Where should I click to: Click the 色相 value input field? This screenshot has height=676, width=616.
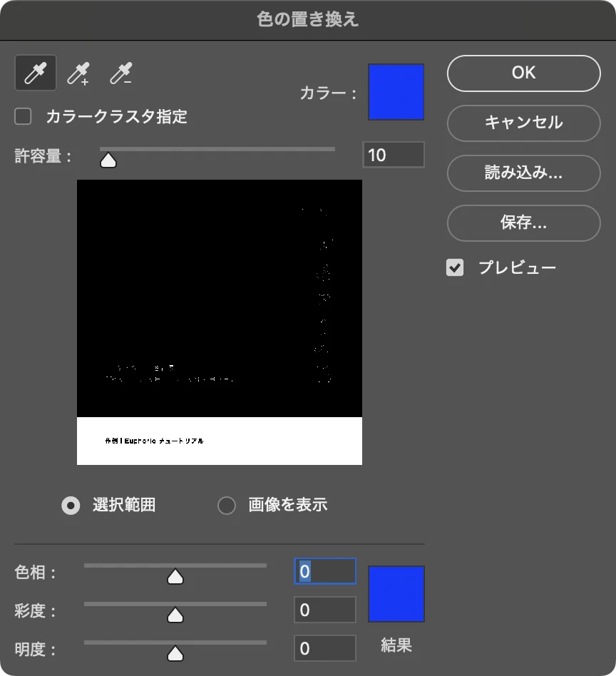(325, 571)
